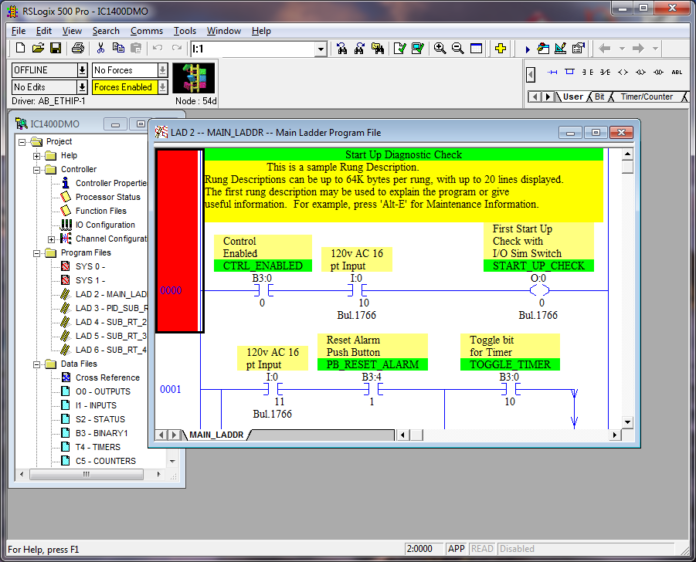The image size is (696, 562).
Task: Open the Edit menu
Action: point(44,31)
